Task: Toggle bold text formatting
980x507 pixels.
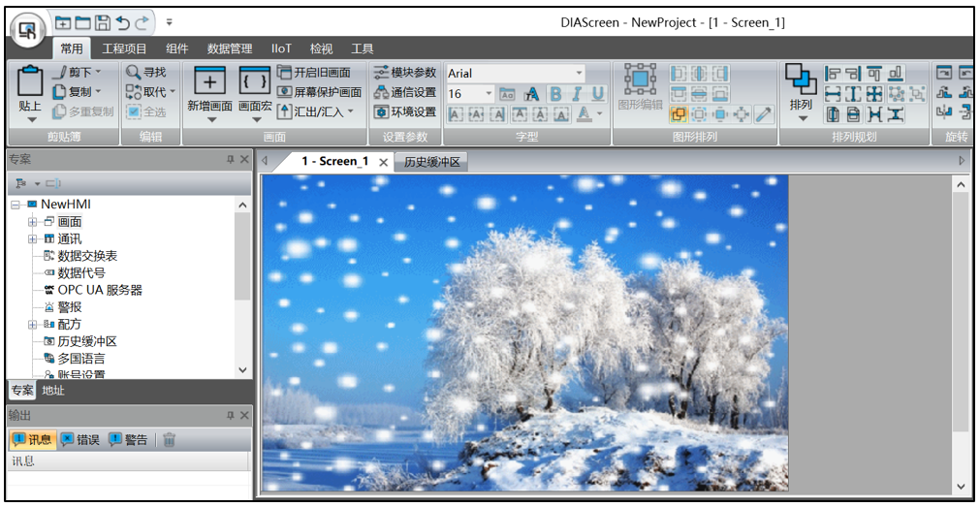Action: (x=555, y=94)
